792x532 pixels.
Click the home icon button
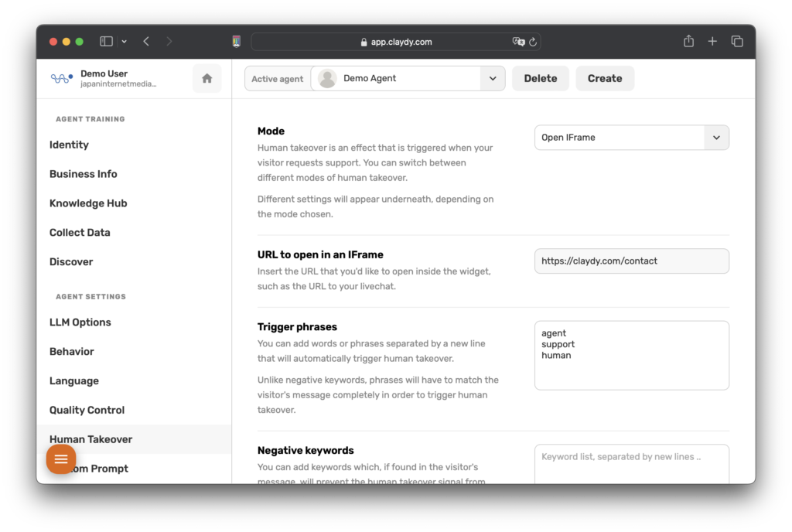pos(207,78)
